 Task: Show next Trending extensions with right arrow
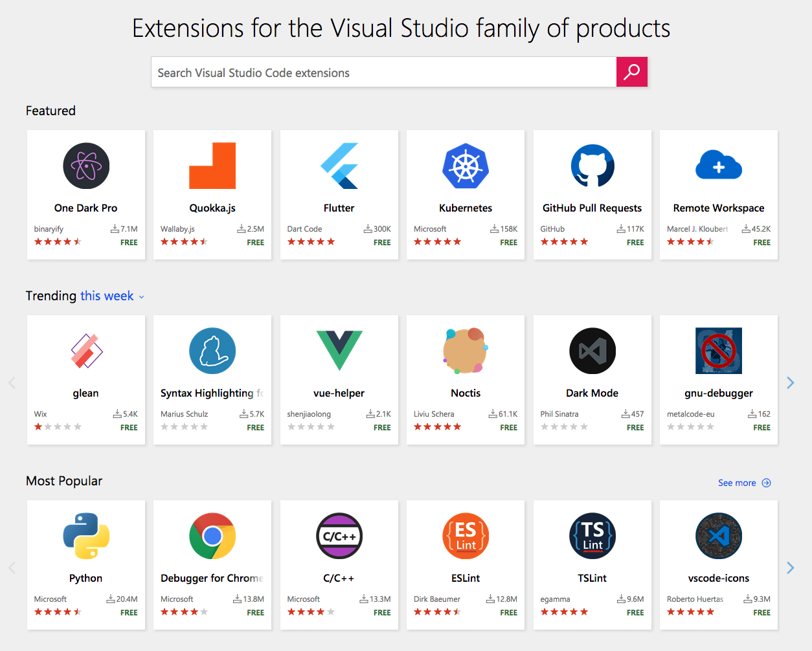pyautogui.click(x=790, y=382)
